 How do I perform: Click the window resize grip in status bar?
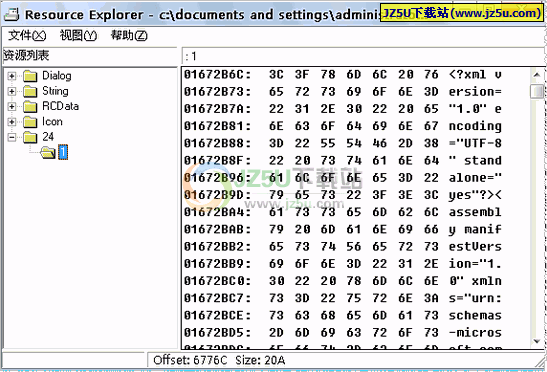tap(540, 362)
